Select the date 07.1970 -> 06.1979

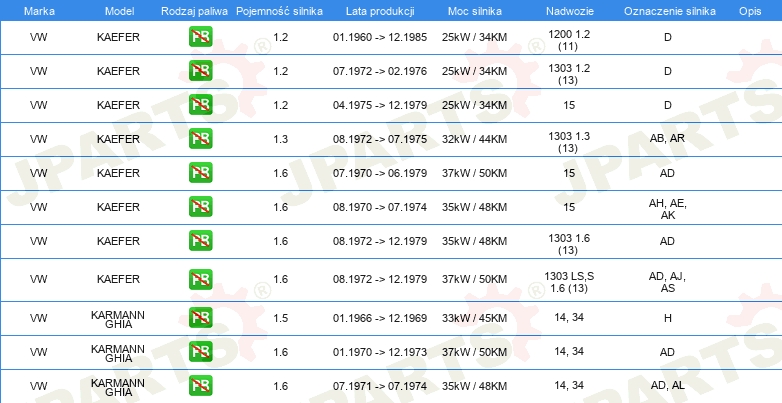click(380, 173)
